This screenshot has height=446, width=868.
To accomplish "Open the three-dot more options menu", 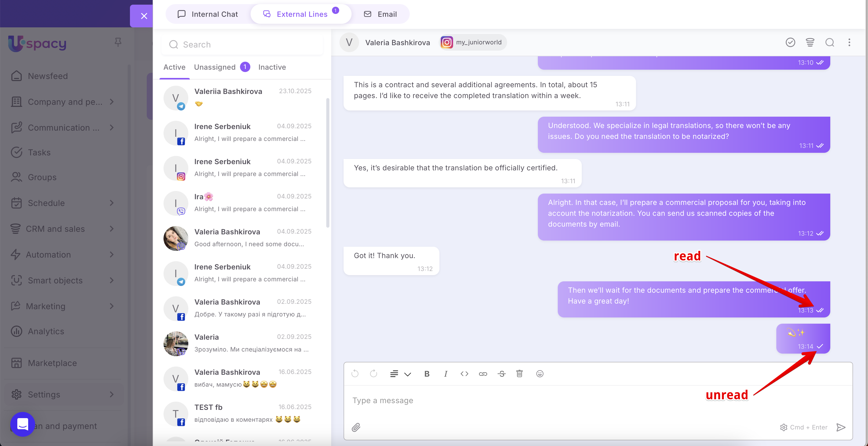I will tap(849, 42).
